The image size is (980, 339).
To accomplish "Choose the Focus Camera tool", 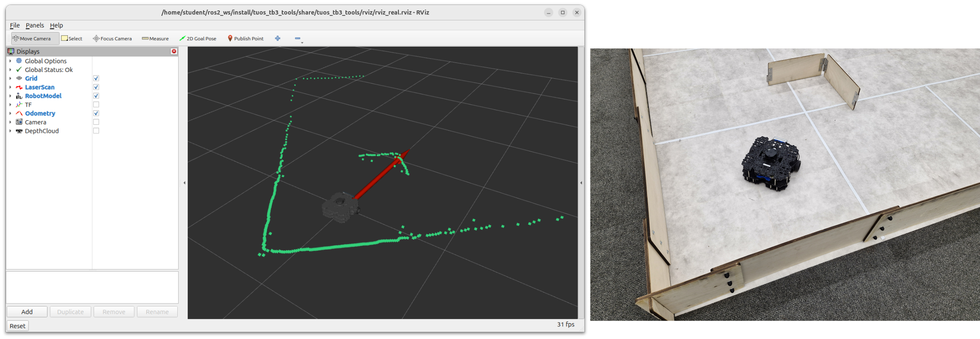I will (x=112, y=38).
